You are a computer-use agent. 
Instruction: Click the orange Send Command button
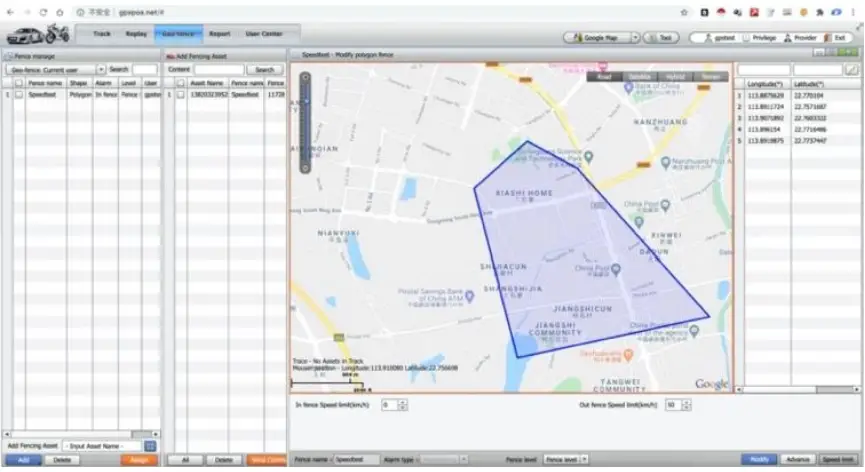266,460
